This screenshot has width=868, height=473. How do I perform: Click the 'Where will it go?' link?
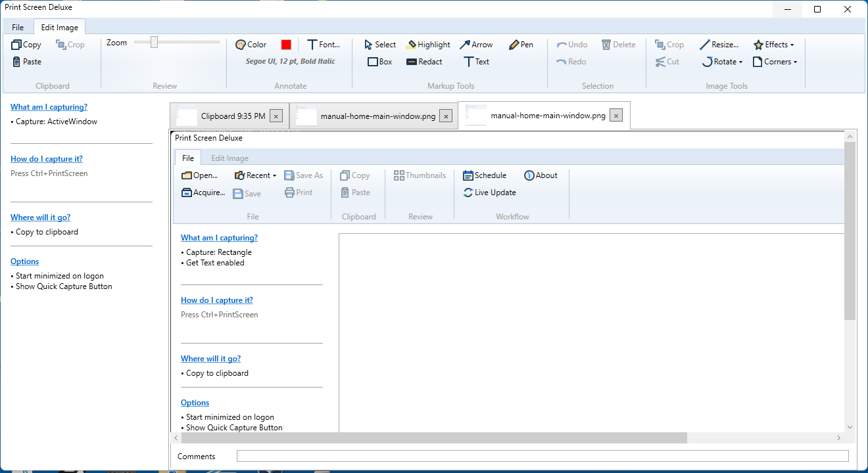pos(40,217)
